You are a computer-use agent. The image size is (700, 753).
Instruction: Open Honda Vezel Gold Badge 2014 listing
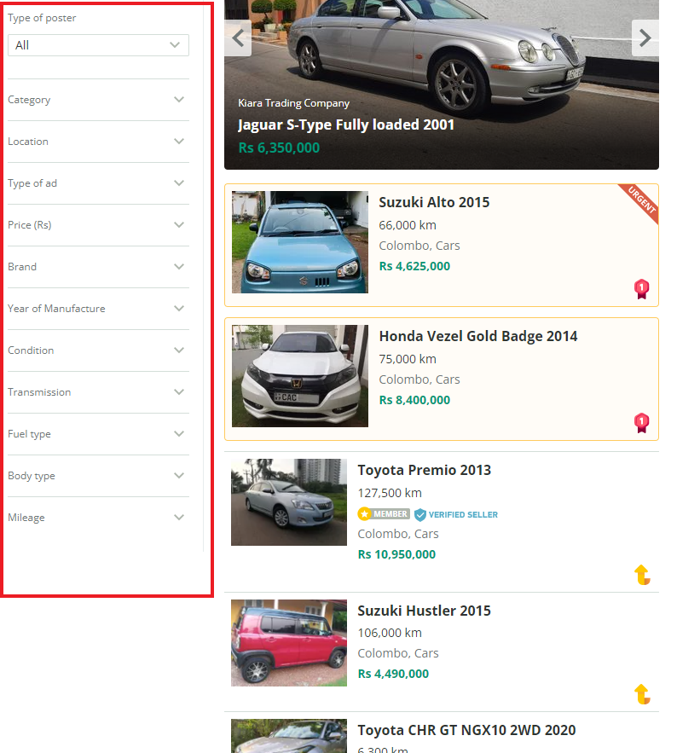click(478, 336)
